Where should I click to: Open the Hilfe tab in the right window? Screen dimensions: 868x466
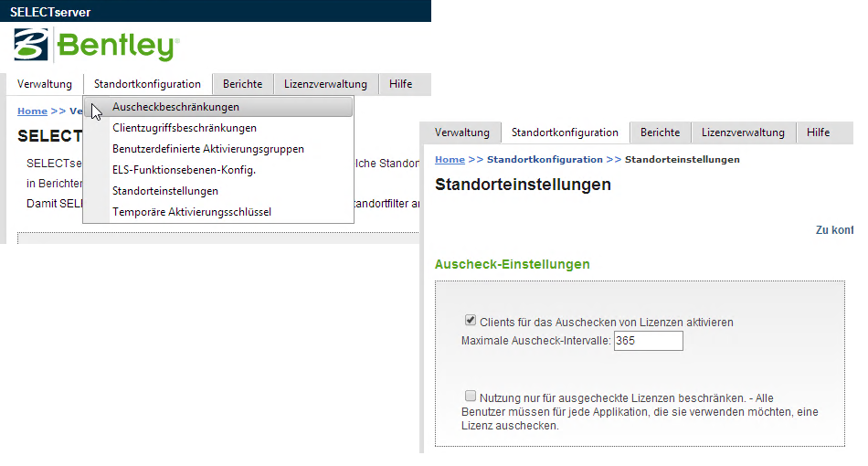(818, 132)
